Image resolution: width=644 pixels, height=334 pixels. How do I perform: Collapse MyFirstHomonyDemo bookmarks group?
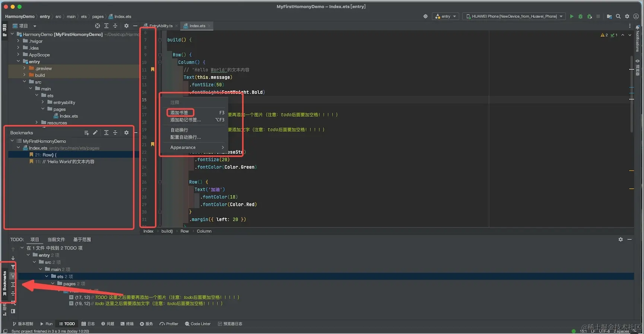click(x=12, y=141)
